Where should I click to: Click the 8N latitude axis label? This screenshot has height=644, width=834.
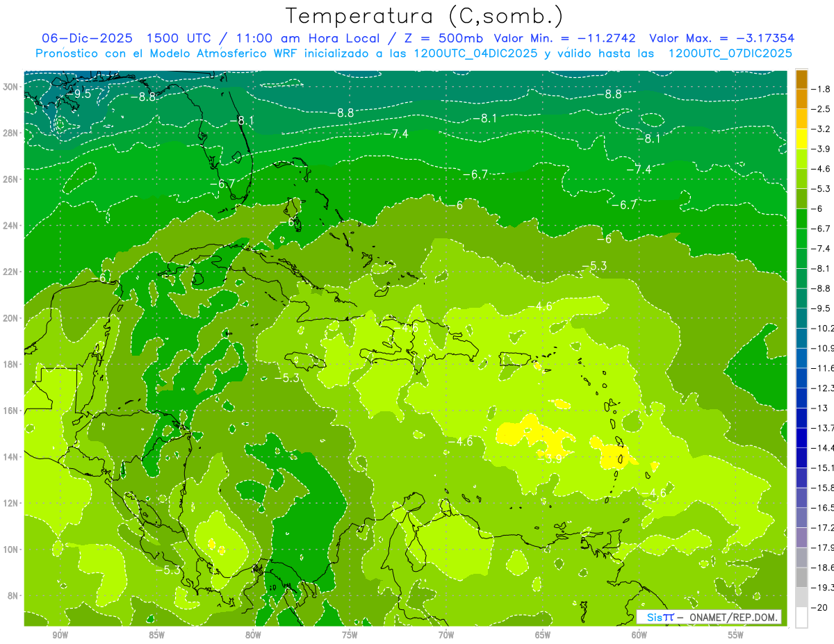[x=14, y=595]
